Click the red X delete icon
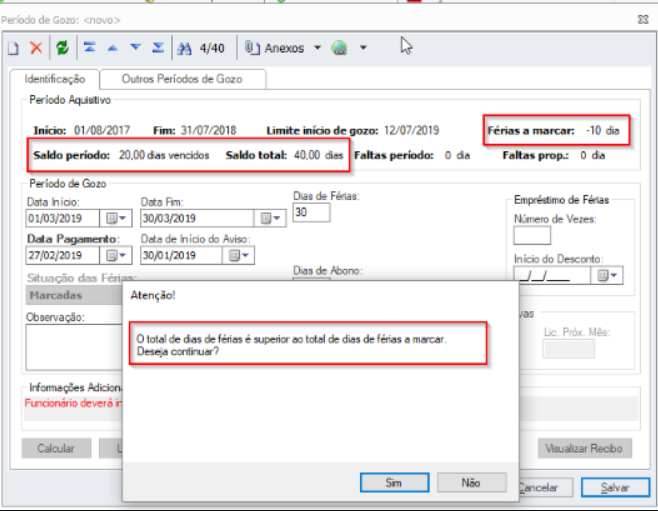Image resolution: width=658 pixels, height=511 pixels. (36, 47)
